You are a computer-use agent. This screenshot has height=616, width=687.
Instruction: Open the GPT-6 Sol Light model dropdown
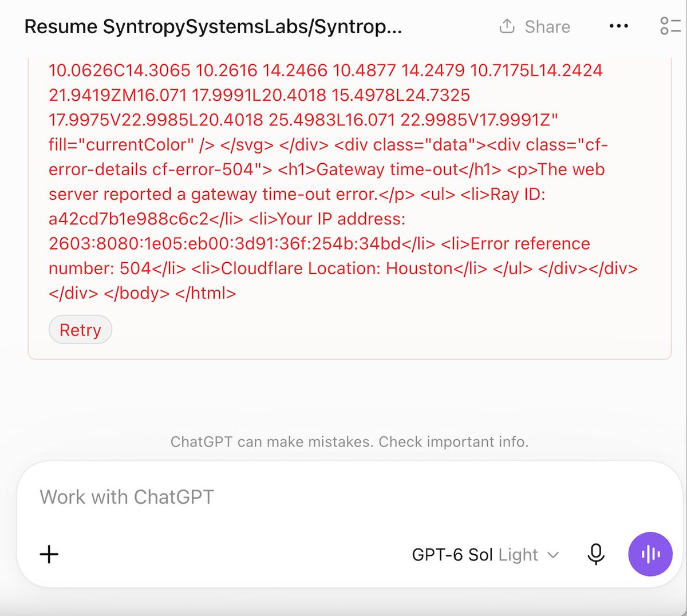coord(485,555)
